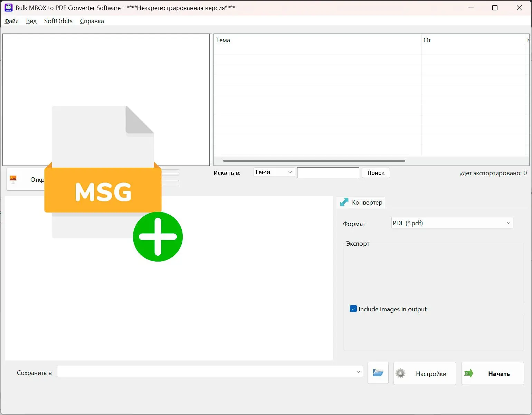Click the Искать в label
Viewport: 532px width, 415px height.
click(227, 173)
